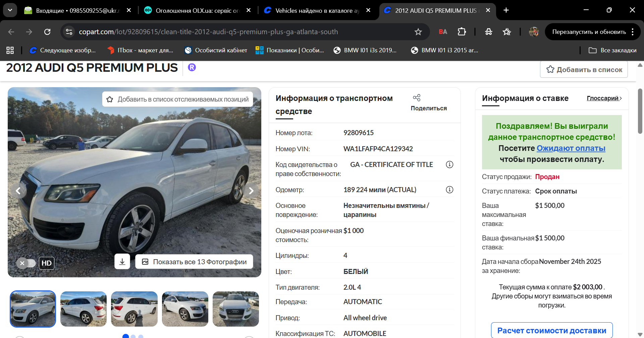The height and width of the screenshot is (338, 644).
Task: Open the Extensions puzzle icon
Action: pyautogui.click(x=462, y=32)
